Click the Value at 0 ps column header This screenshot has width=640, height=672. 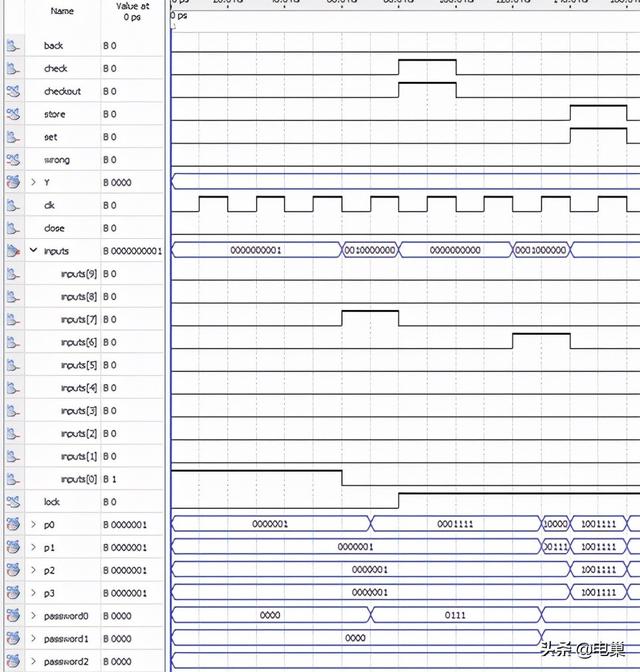[132, 12]
